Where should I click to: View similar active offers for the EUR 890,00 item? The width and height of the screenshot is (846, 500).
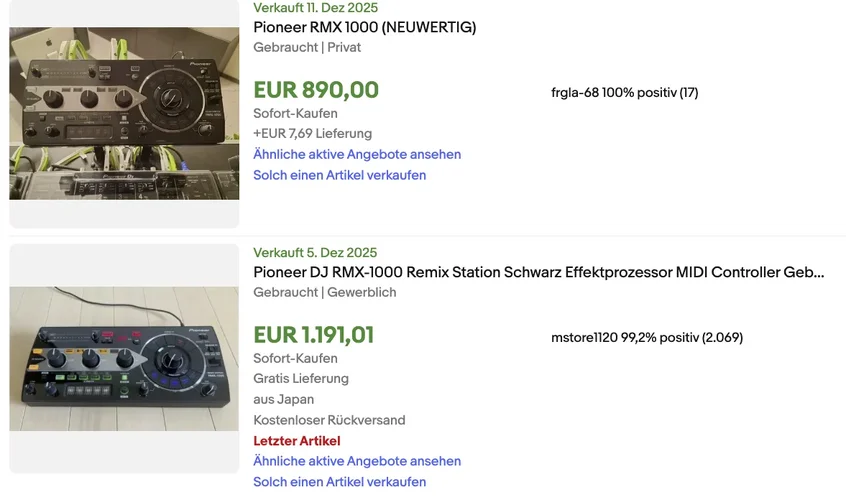(x=357, y=154)
